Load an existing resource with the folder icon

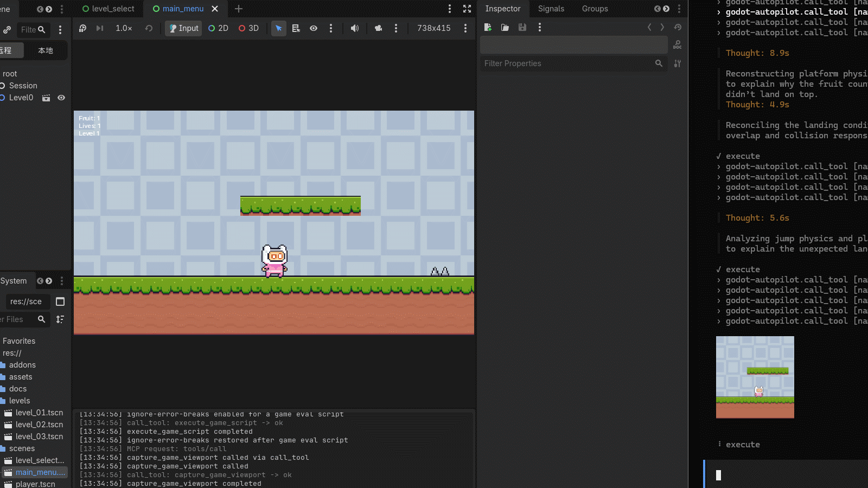[505, 27]
